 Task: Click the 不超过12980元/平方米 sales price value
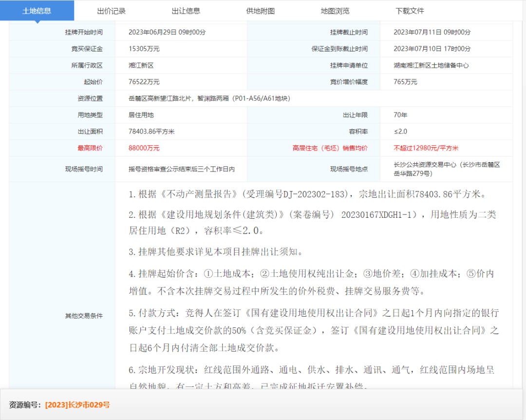pos(426,148)
